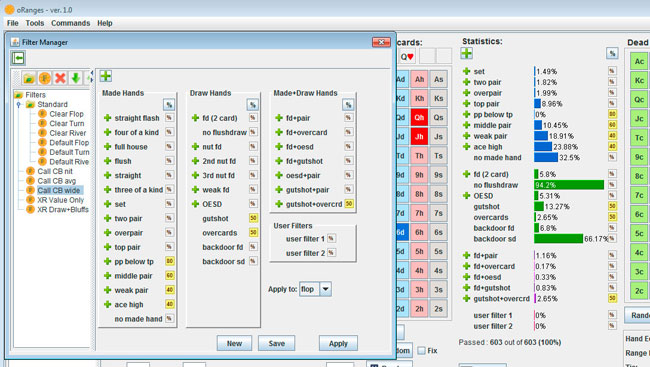650x367 pixels.
Task: Click the 9h card cell
Action: tap(420, 175)
